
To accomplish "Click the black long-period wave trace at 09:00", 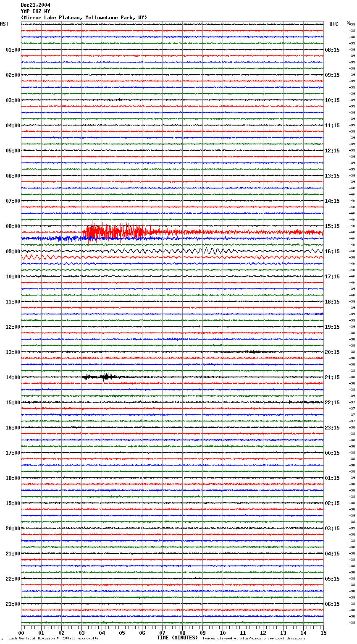I will click(172, 251).
